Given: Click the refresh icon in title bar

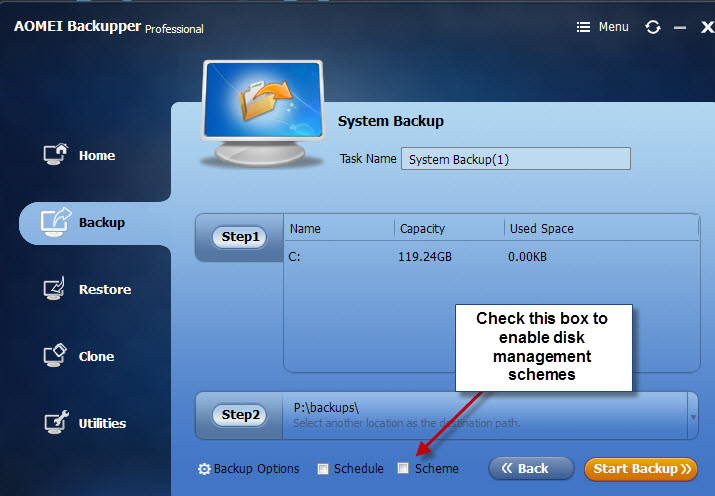Looking at the screenshot, I should [653, 27].
